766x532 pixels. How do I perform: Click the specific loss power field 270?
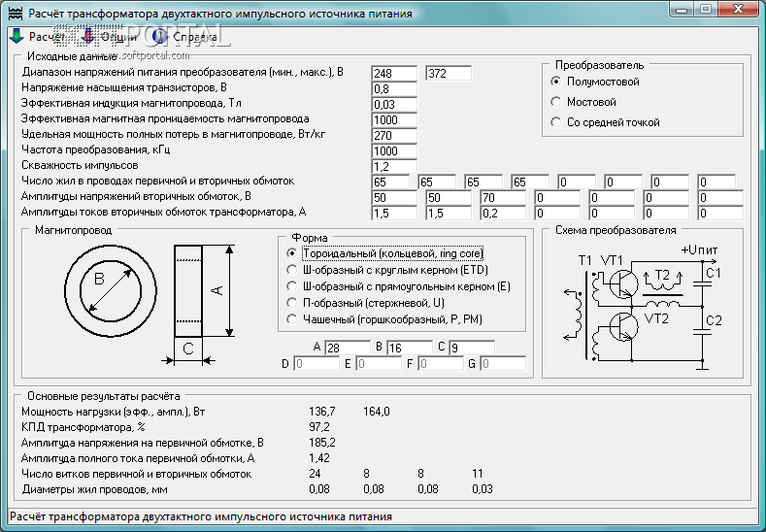[x=394, y=135]
